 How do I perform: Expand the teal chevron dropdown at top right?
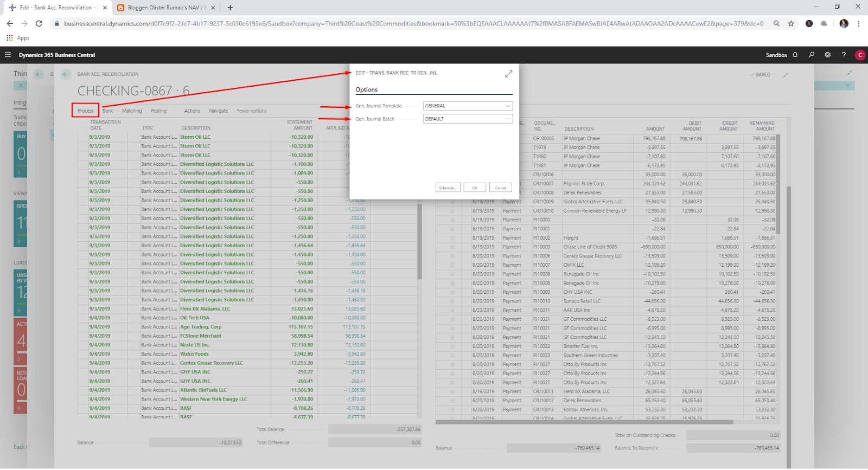click(847, 86)
